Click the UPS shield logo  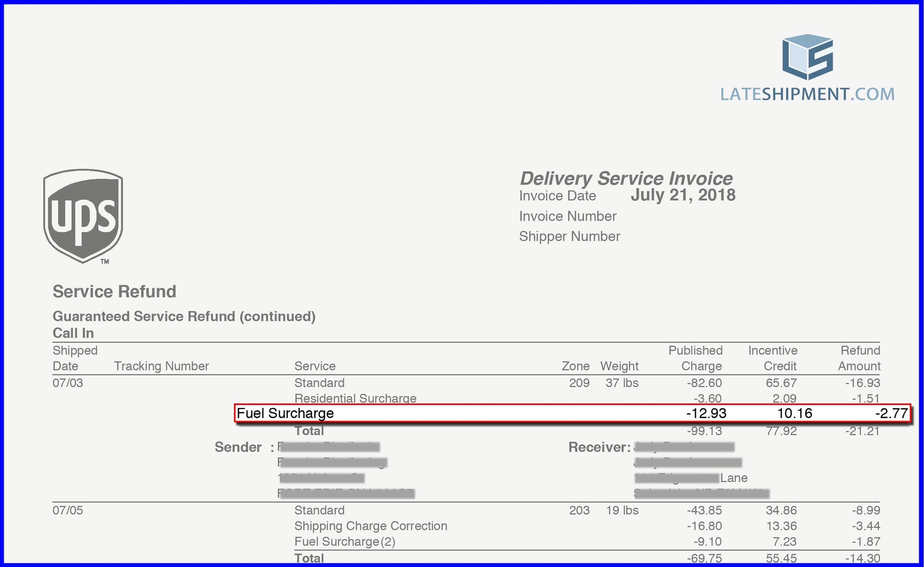(x=83, y=216)
